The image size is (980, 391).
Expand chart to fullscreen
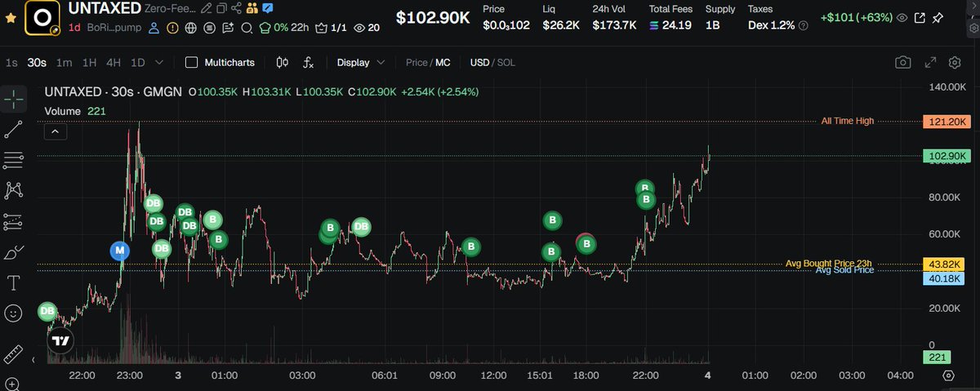[x=930, y=62]
